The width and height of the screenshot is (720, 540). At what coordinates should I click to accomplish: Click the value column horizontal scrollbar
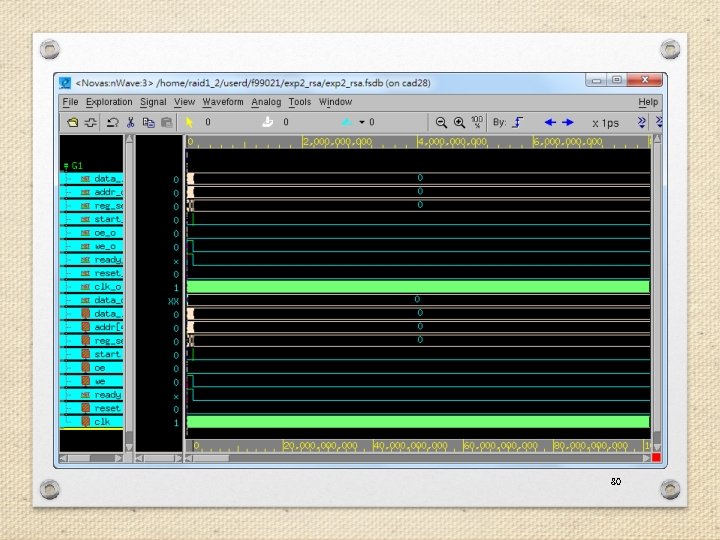159,458
